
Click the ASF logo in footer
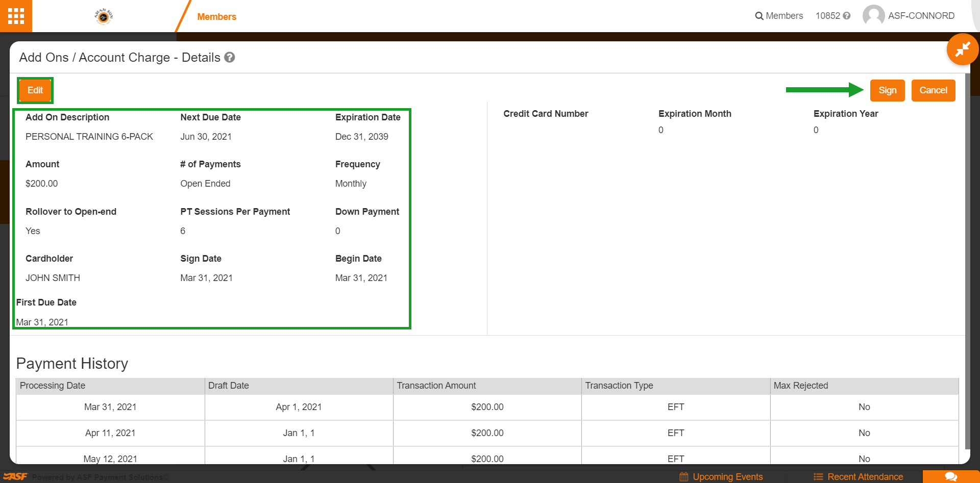[15, 476]
